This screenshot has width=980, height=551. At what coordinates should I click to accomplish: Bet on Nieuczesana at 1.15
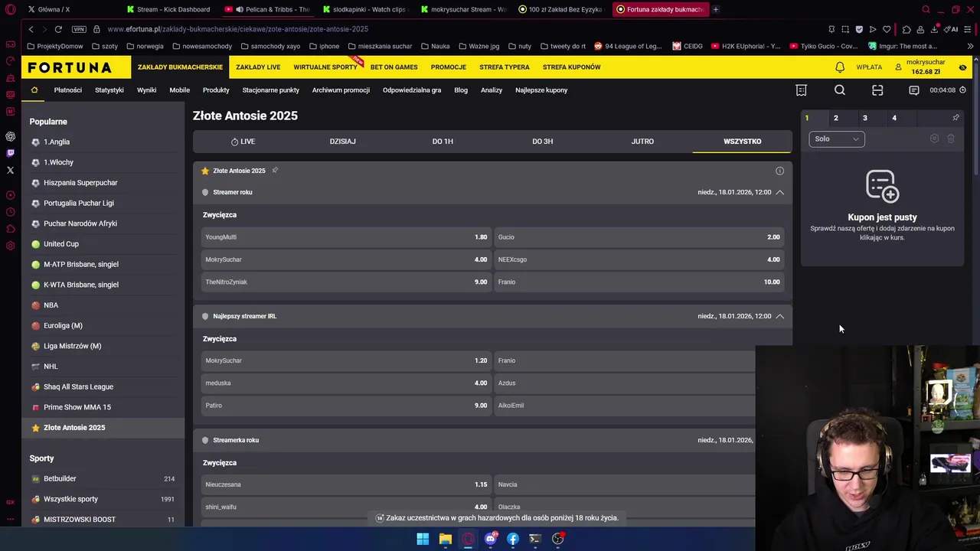coord(346,484)
